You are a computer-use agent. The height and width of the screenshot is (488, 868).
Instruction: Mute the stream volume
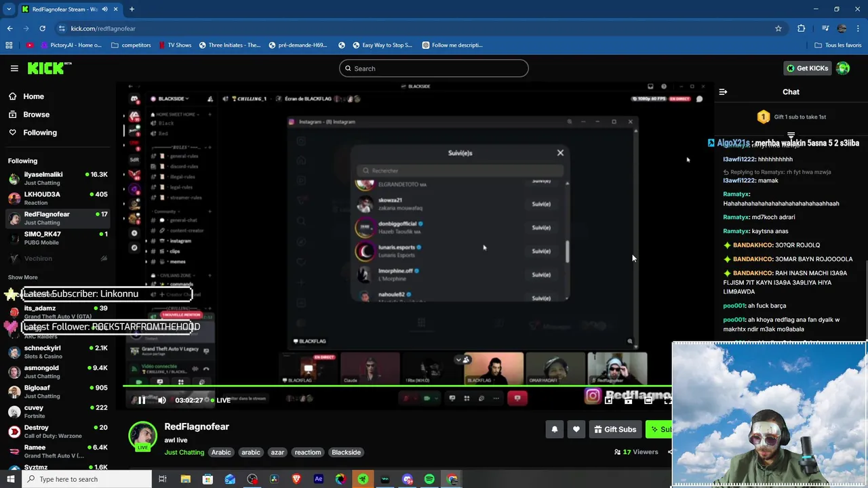161,400
